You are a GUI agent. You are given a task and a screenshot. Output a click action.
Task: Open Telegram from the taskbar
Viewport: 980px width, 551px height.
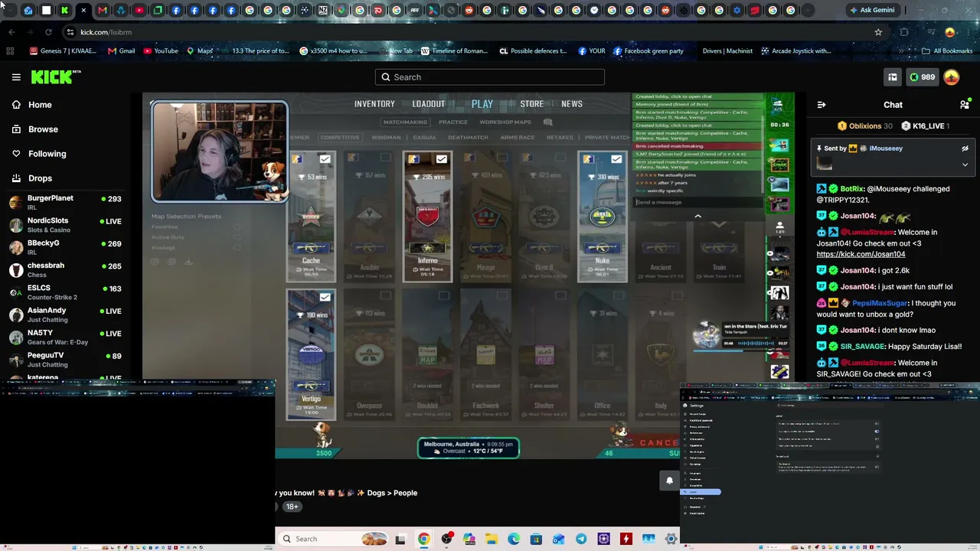point(581,539)
